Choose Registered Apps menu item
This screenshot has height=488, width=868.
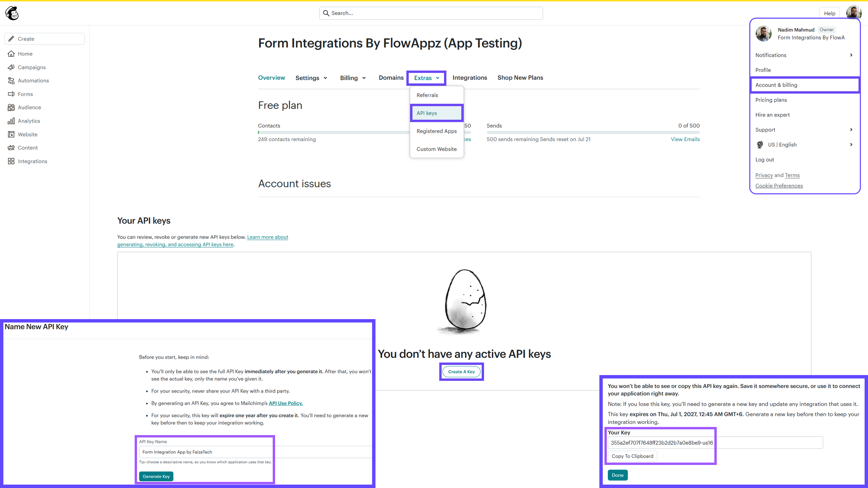click(x=437, y=131)
